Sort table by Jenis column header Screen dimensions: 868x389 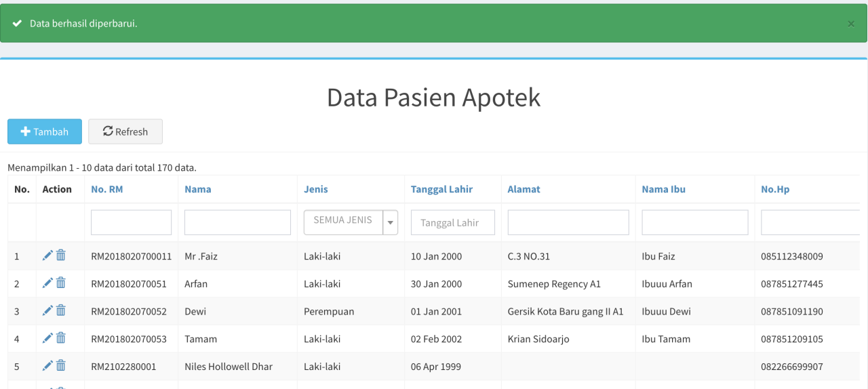tap(316, 189)
